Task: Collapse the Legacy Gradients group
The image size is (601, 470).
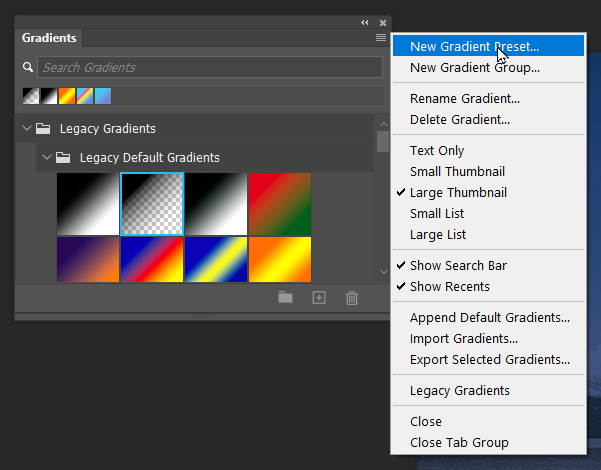Action: [27, 128]
